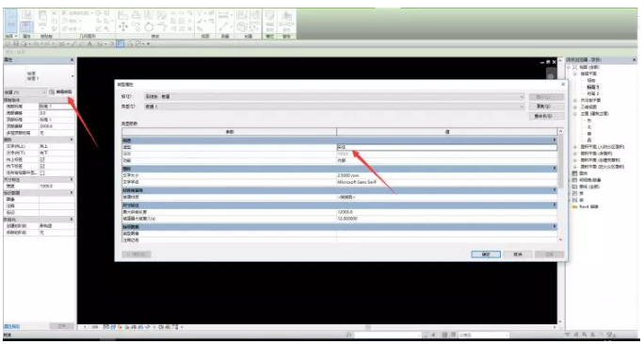The height and width of the screenshot is (344, 644).
Task: Select 场地 in the project browser
Action: point(591,80)
